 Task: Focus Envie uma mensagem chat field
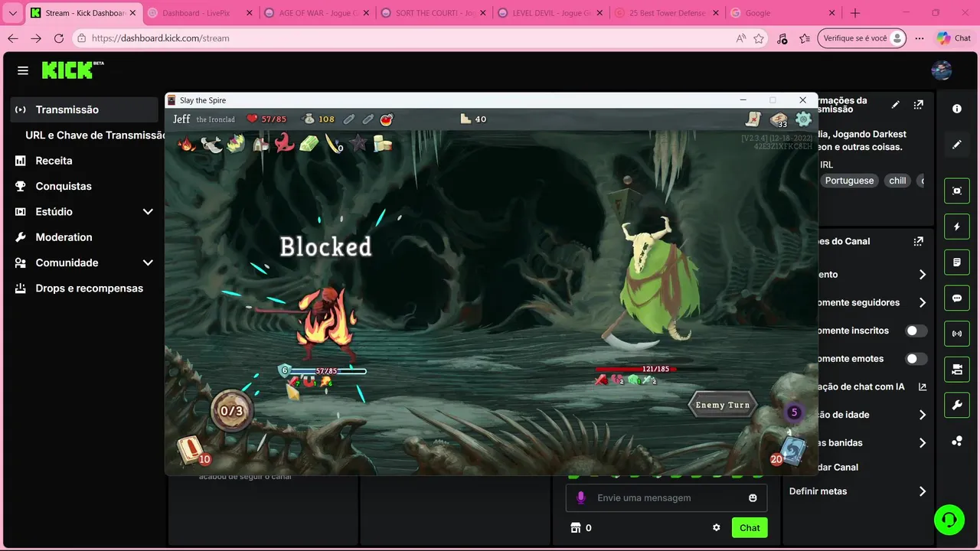[666, 498]
